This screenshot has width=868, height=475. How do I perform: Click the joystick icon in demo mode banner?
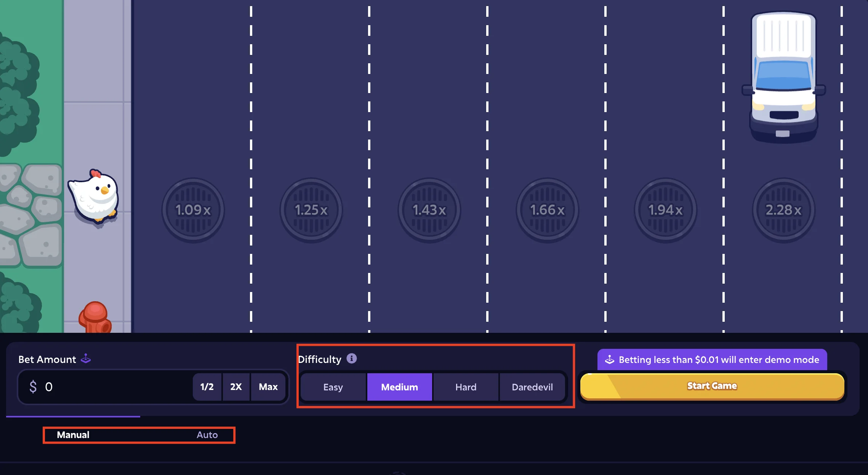click(x=610, y=359)
